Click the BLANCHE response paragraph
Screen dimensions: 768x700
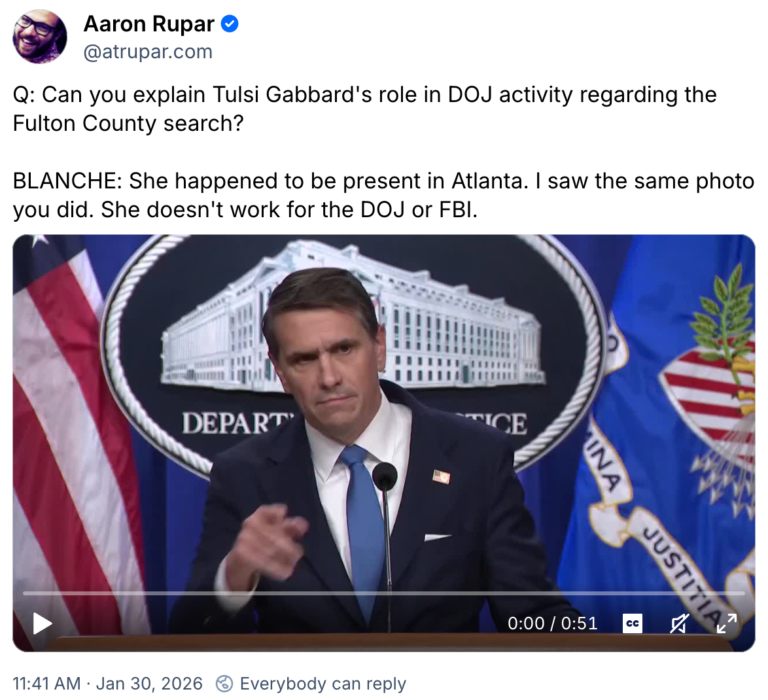[x=383, y=195]
